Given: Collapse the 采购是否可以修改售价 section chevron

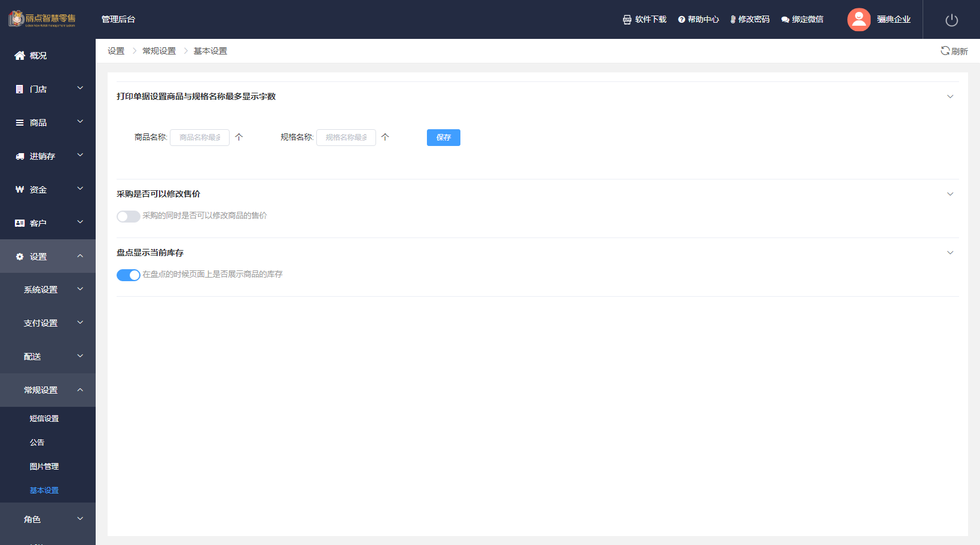Looking at the screenshot, I should tap(950, 194).
